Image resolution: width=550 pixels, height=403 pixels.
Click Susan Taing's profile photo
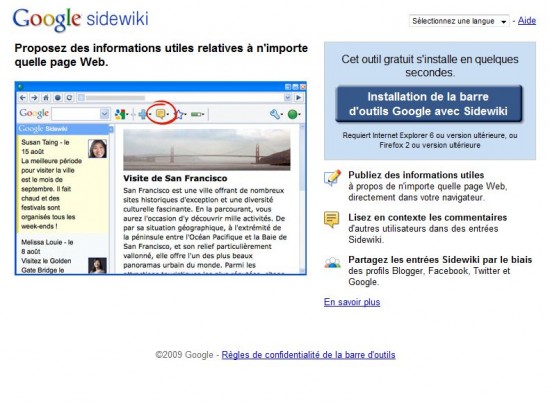[x=98, y=148]
